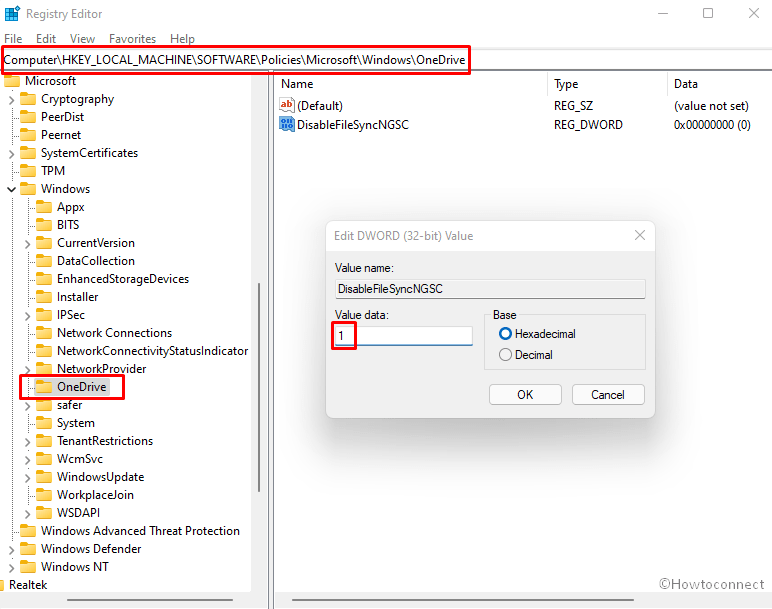Click the WindowsUpdate folder icon
Viewport: 772px width, 609px height.
pos(44,477)
